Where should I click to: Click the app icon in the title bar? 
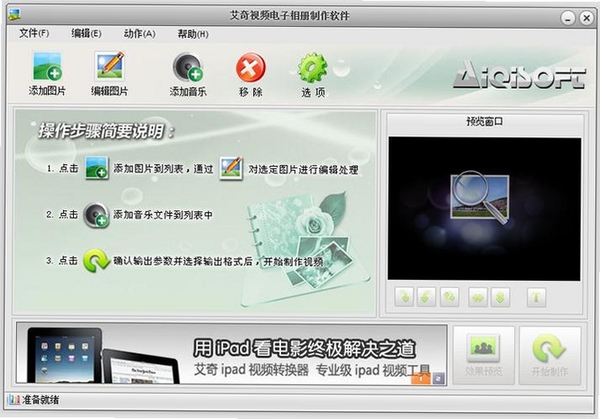pyautogui.click(x=14, y=15)
